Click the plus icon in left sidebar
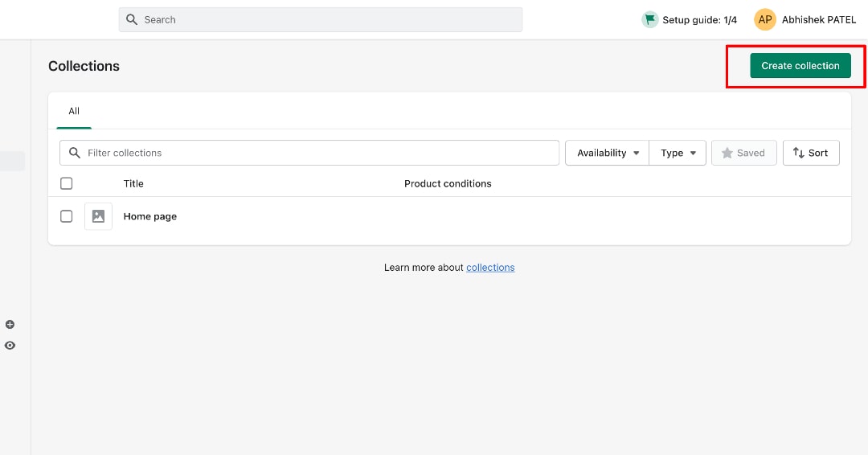This screenshot has width=868, height=455. (x=10, y=324)
